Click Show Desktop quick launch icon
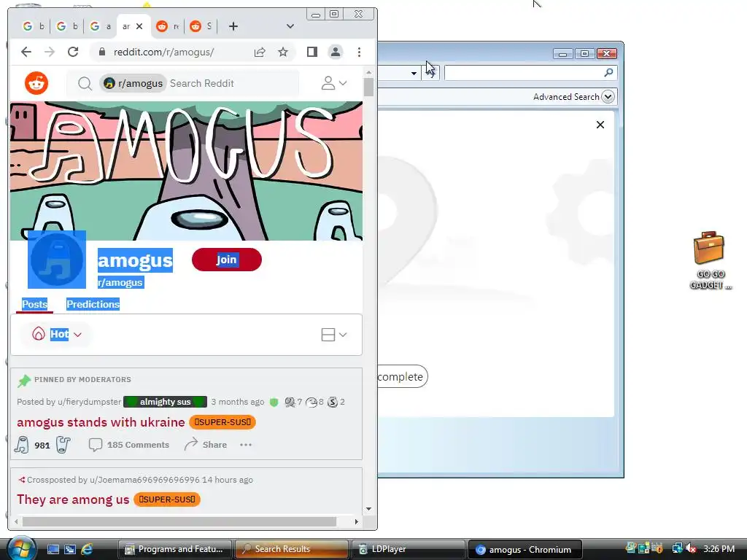Viewport: 747px width, 560px height. [x=53, y=549]
